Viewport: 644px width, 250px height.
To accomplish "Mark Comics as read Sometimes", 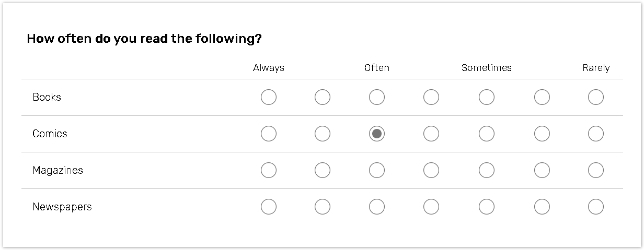I will [486, 134].
